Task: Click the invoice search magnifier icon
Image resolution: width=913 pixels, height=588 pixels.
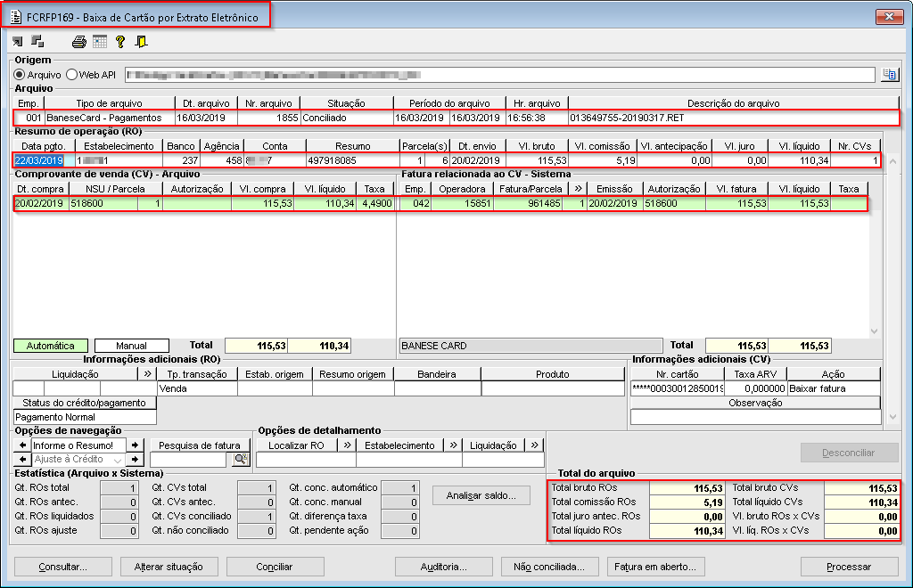Action: (241, 460)
